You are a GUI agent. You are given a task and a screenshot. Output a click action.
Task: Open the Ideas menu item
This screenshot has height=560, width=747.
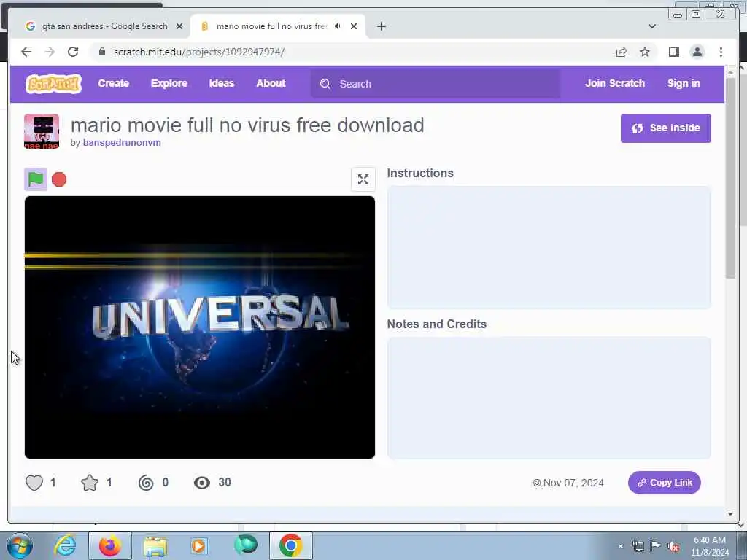(222, 83)
